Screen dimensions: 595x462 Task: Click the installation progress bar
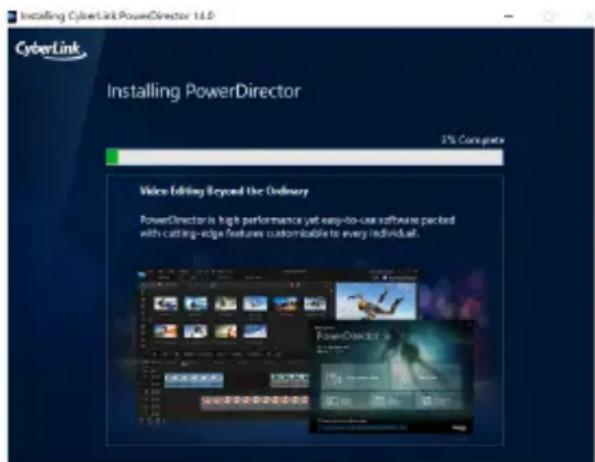point(305,157)
